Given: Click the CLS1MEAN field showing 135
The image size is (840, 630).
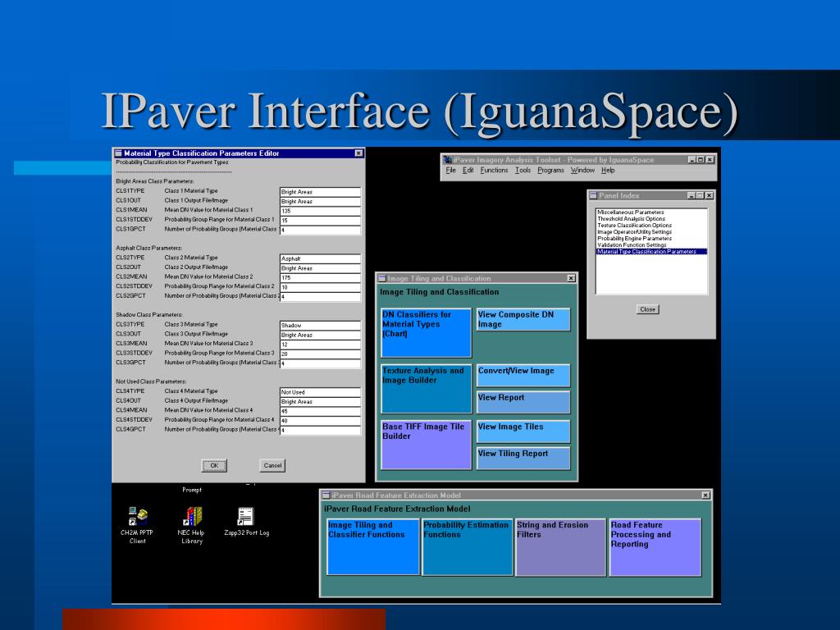Looking at the screenshot, I should (x=321, y=211).
